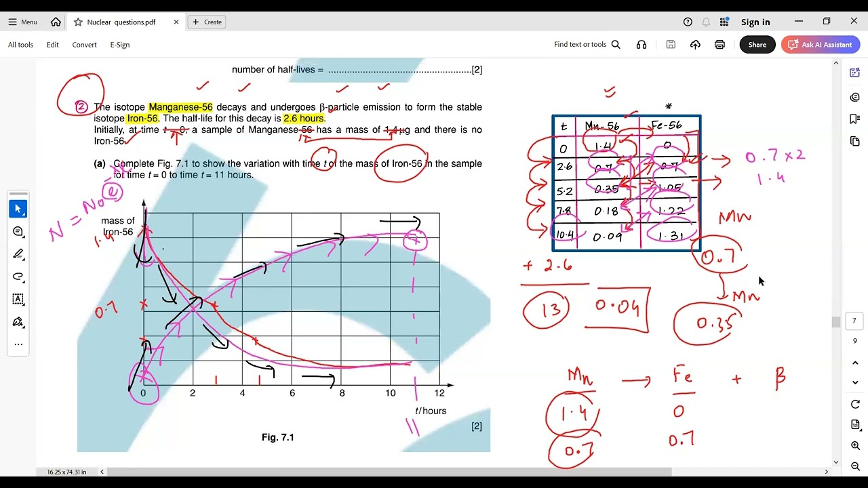Viewport: 868px width, 488px height.
Task: Close the Nuclear questions.pdf tab
Action: (x=176, y=22)
